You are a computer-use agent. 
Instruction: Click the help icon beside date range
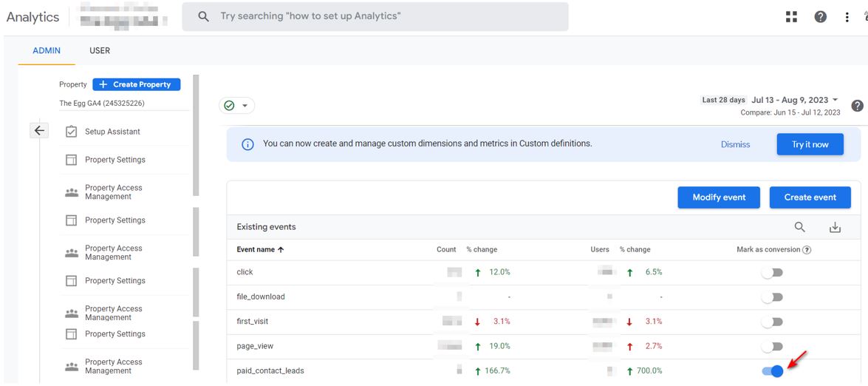(857, 106)
